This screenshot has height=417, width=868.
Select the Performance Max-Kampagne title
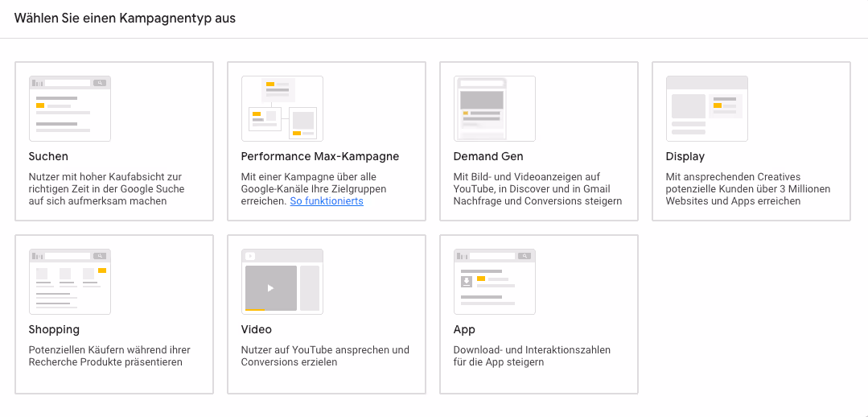[x=320, y=157]
